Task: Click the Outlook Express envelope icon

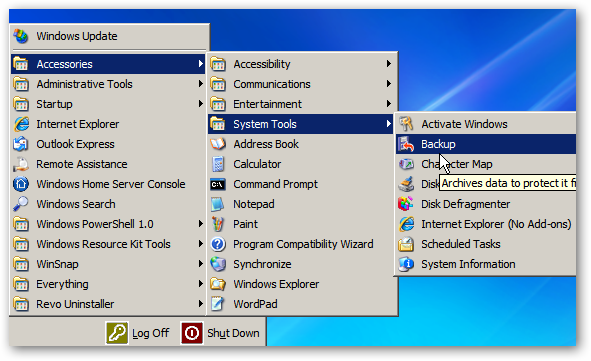Action: click(21, 144)
